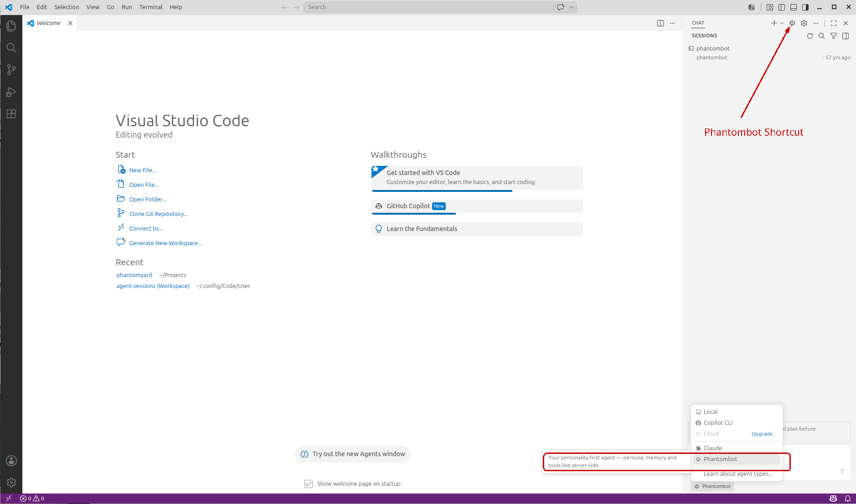856x504 pixels.
Task: Go back using the navigation arrow
Action: (x=285, y=7)
